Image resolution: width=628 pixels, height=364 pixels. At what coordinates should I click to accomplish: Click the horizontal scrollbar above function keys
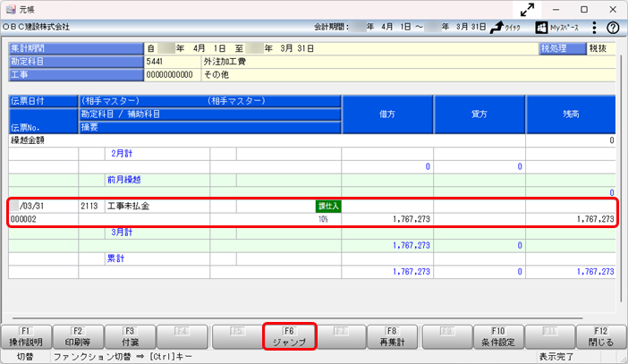click(x=297, y=318)
